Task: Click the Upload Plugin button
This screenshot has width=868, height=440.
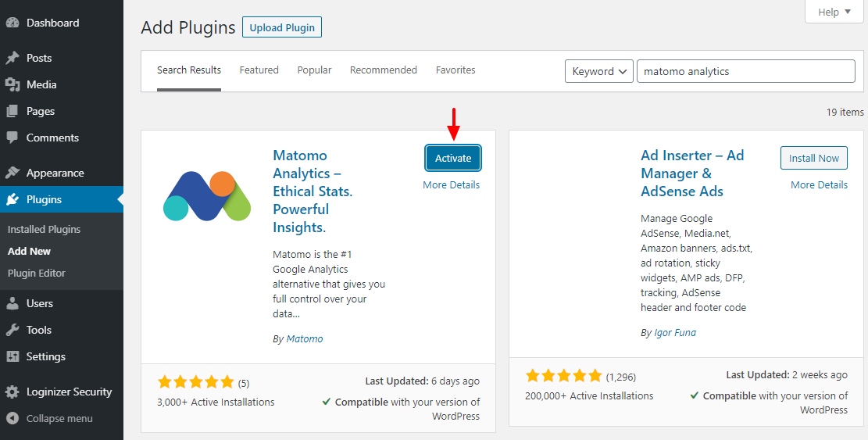Action: [x=282, y=27]
